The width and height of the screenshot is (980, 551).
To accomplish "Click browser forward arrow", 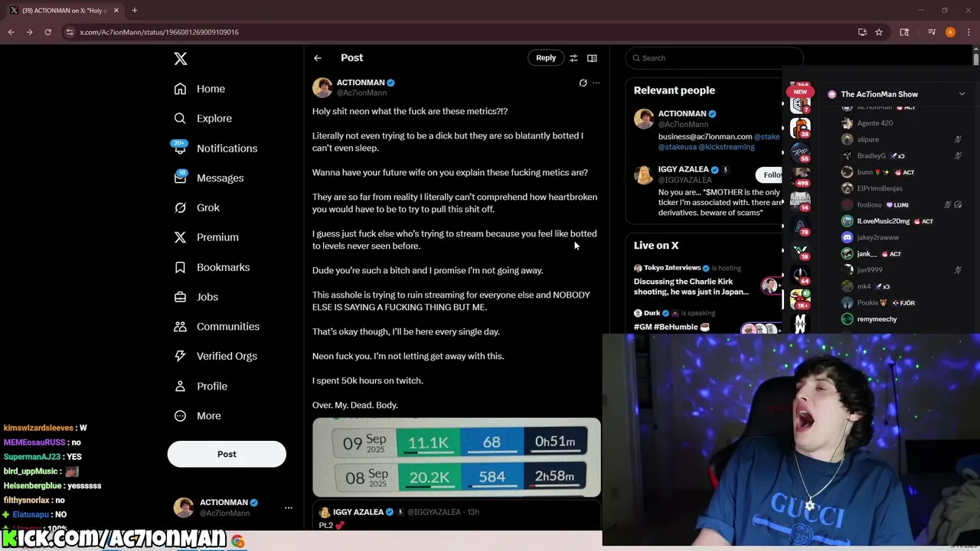I will click(29, 32).
